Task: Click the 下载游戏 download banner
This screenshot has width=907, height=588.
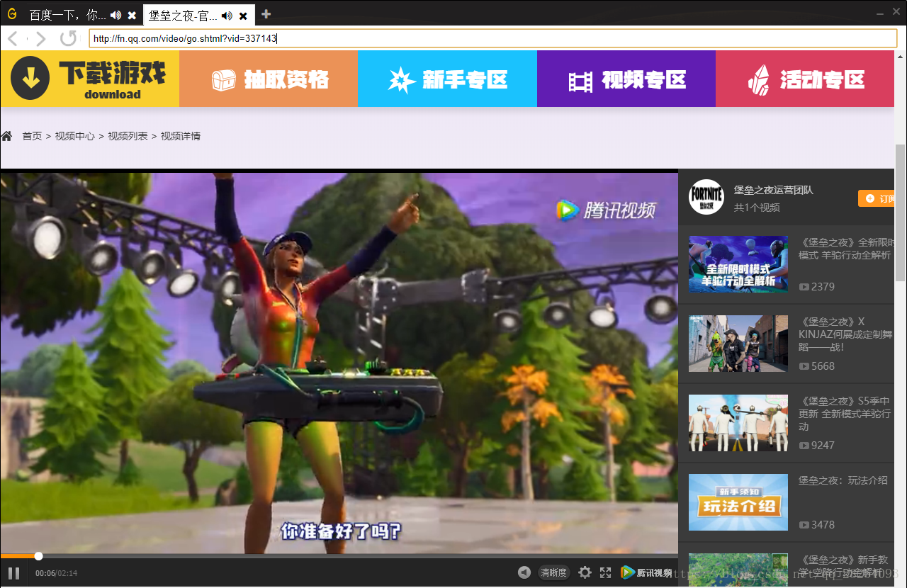Action: 90,79
